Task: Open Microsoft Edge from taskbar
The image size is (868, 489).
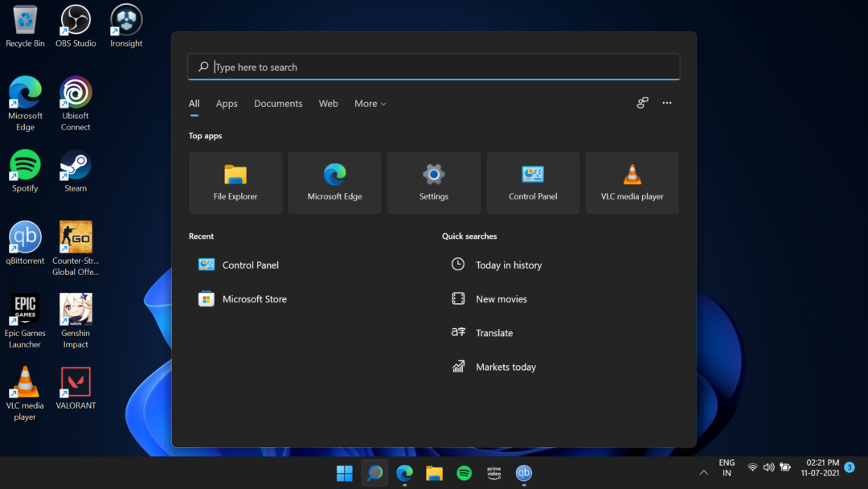Action: pos(404,473)
